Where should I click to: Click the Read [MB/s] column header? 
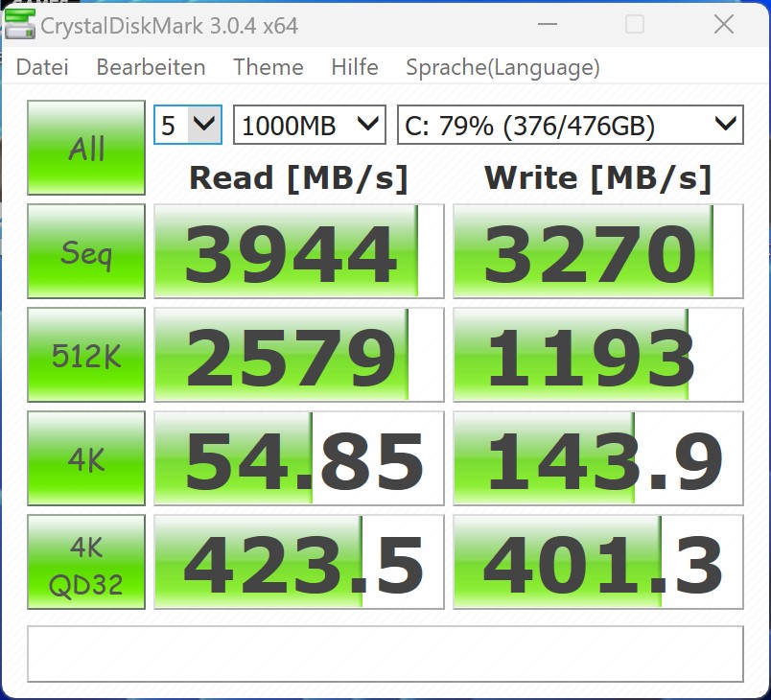coord(299,178)
